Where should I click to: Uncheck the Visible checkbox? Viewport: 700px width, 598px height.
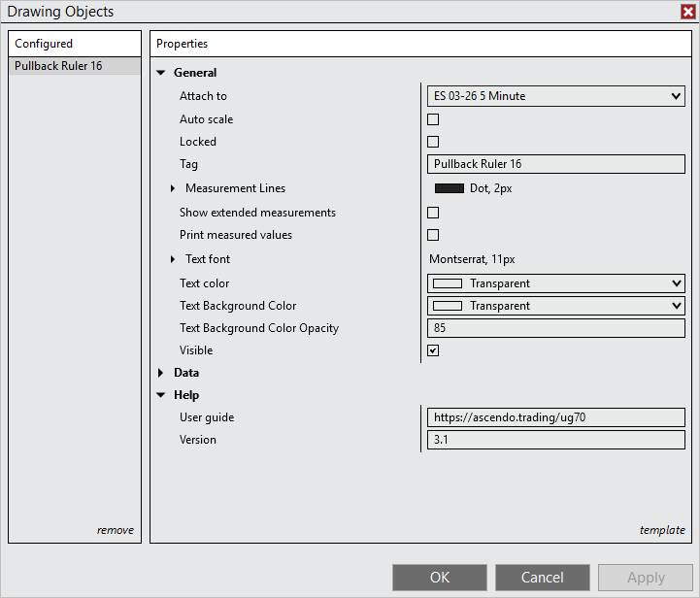[433, 350]
